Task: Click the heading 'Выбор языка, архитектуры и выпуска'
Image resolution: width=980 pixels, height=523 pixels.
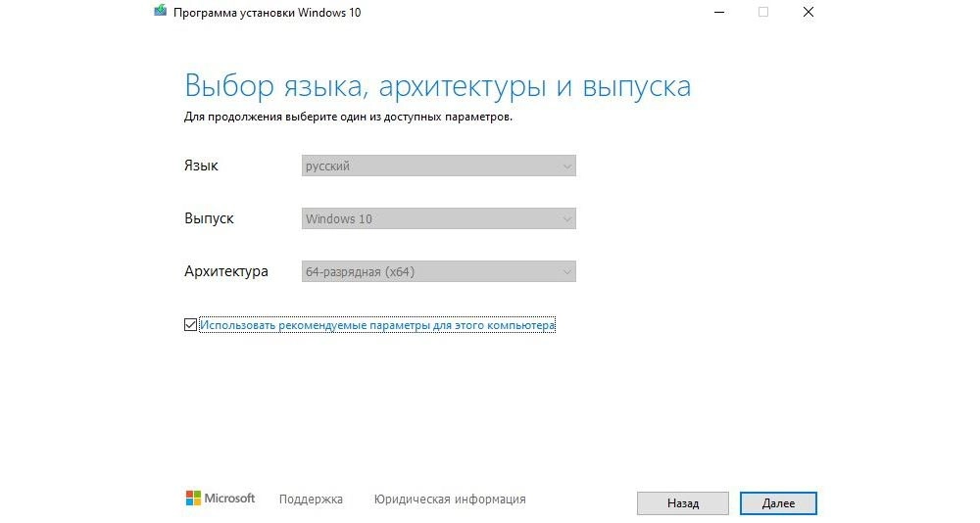Action: [x=437, y=86]
